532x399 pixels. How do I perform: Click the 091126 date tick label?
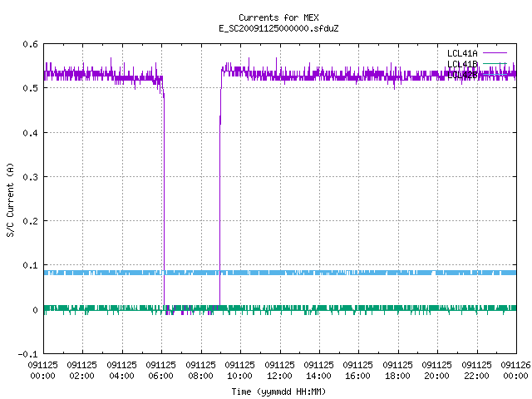tap(515, 365)
